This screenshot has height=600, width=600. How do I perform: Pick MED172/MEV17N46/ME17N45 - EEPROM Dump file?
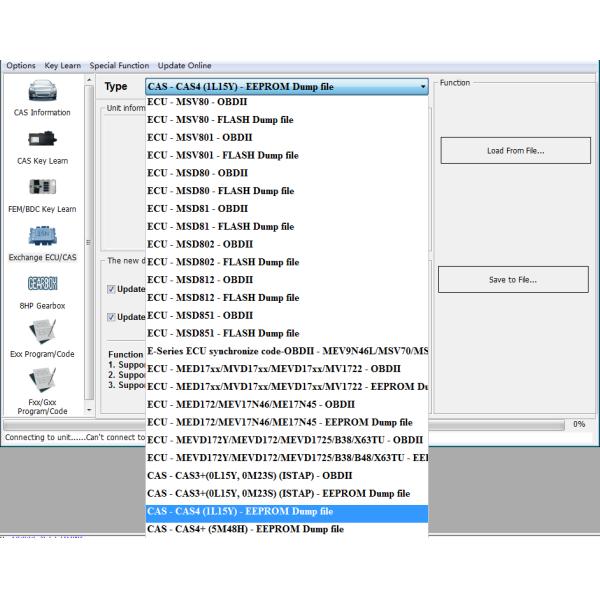pos(287,422)
